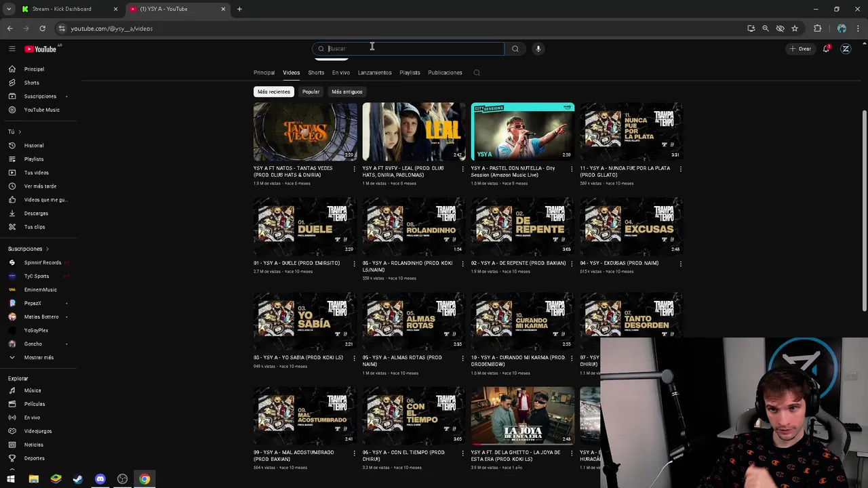
Task: Open menu for EXCUSAS video
Action: (680, 264)
